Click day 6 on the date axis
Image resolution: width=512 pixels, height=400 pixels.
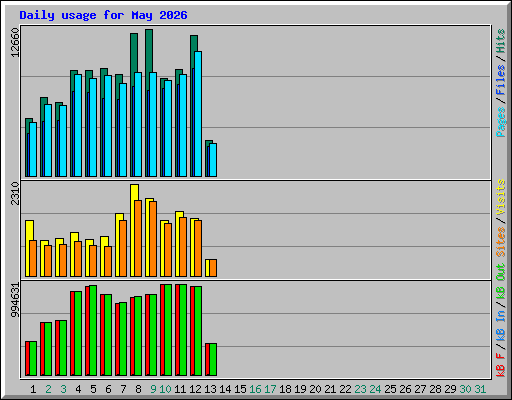(108, 389)
